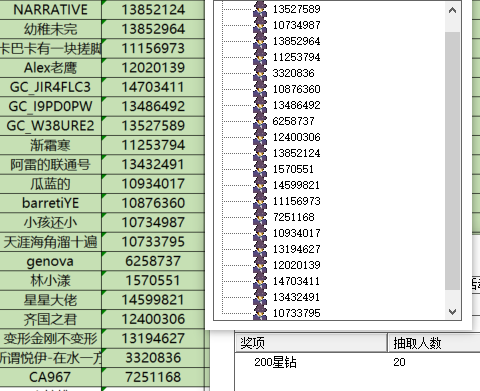Select tree entry 12020139
The height and width of the screenshot is (391, 480).
click(x=296, y=265)
